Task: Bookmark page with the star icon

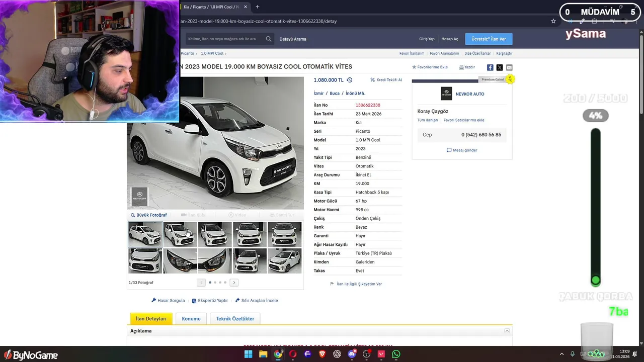Action: point(553,21)
